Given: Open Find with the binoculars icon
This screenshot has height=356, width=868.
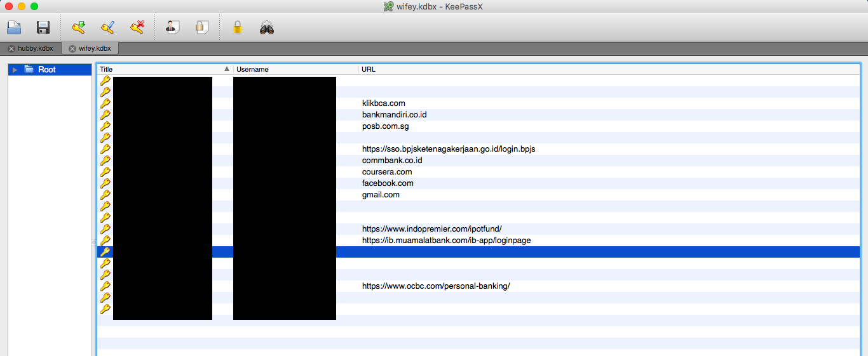Looking at the screenshot, I should (267, 27).
